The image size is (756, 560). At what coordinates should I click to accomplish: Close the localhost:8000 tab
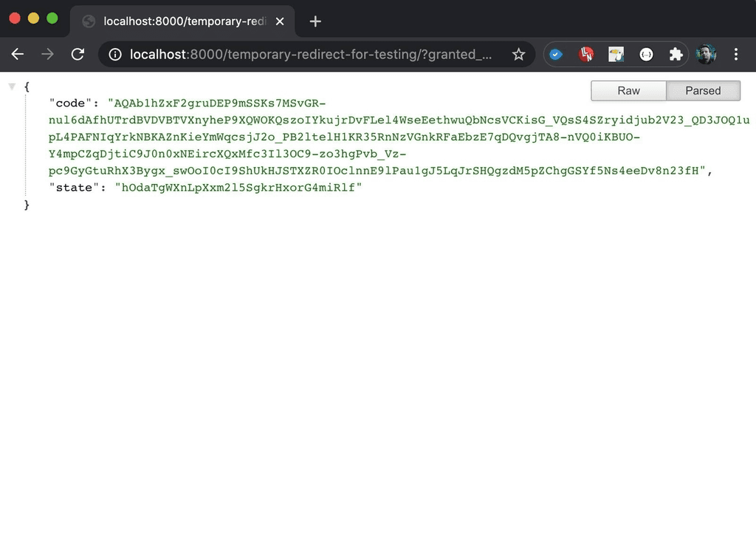tap(280, 21)
